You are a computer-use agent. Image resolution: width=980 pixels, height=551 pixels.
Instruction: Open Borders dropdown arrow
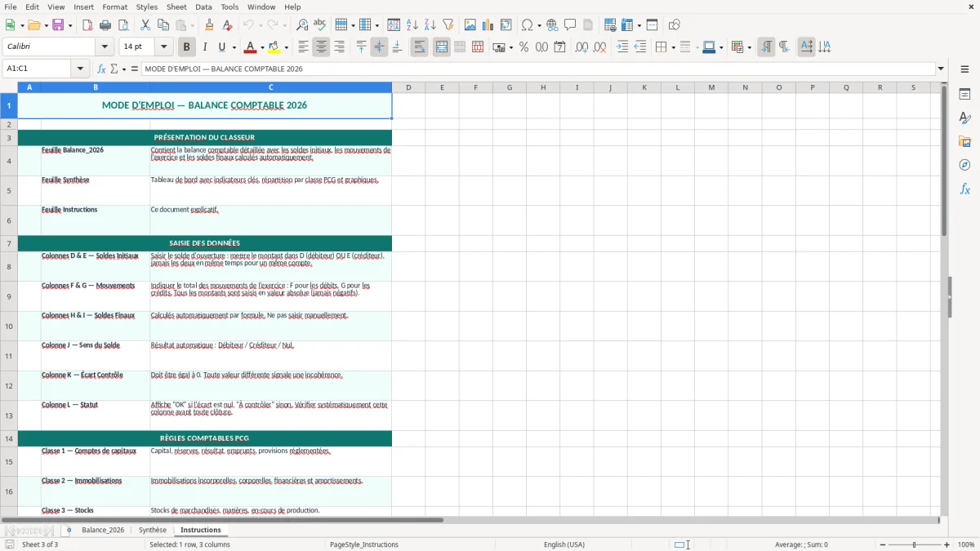click(x=672, y=47)
